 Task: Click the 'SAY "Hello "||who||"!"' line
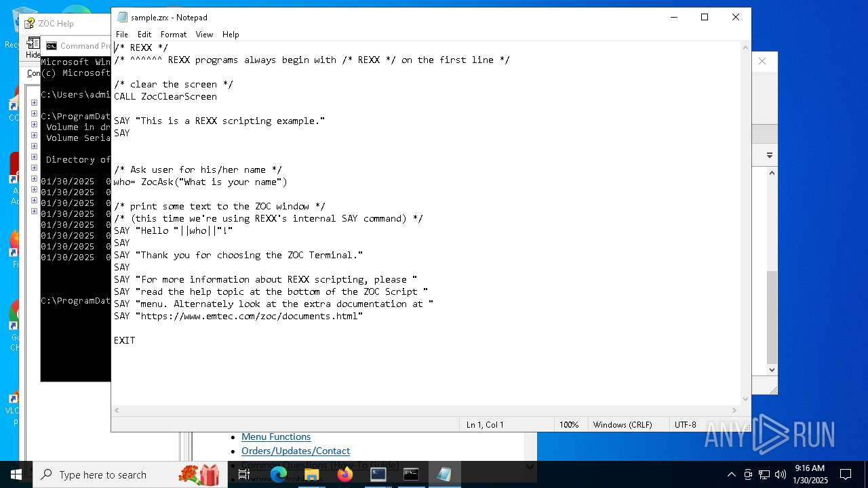(x=174, y=231)
